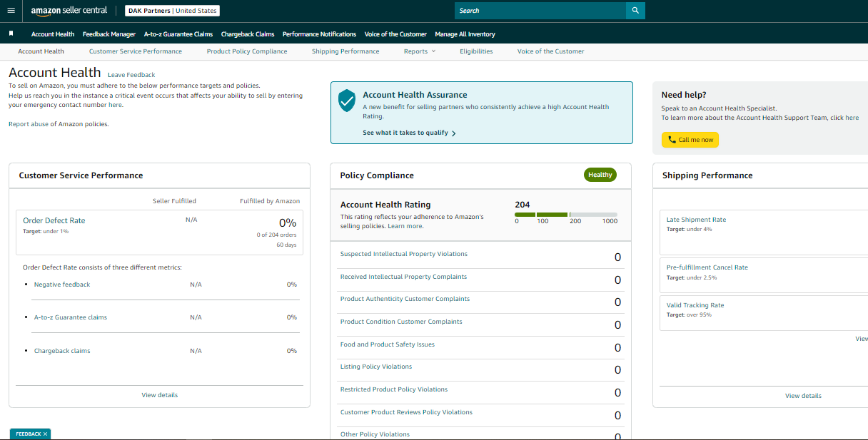Click the Account Health Rating value 204

point(522,205)
